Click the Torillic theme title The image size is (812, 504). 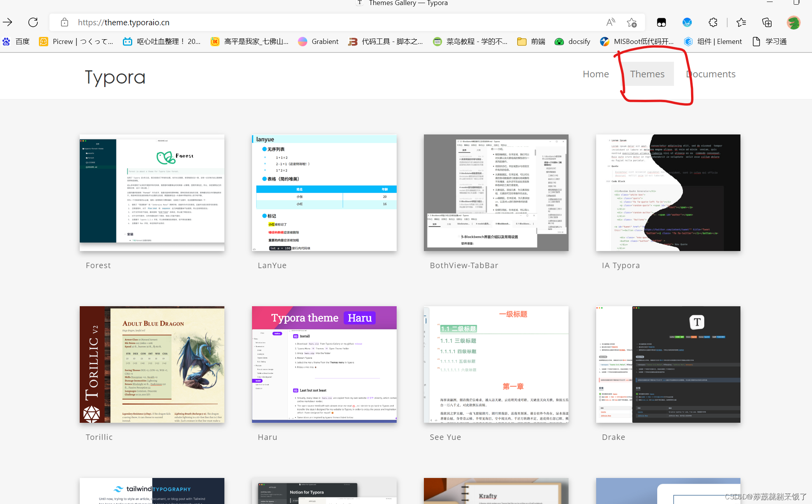(x=99, y=437)
